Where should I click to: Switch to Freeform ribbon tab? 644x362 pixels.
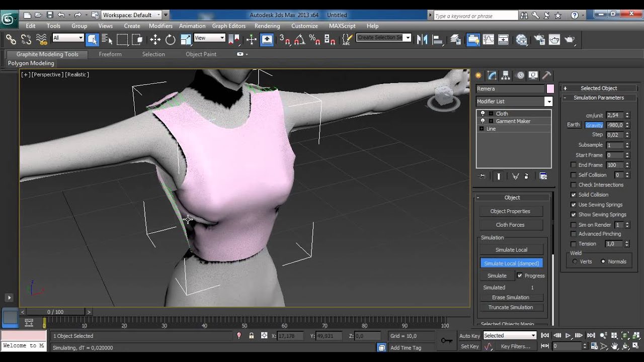110,54
